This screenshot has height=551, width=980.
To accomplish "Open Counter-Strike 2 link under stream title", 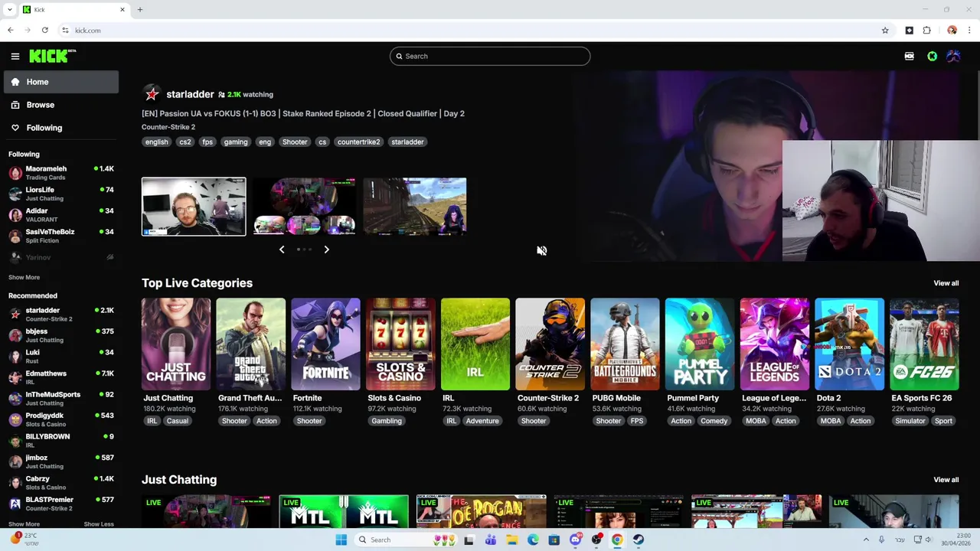I will tap(168, 127).
